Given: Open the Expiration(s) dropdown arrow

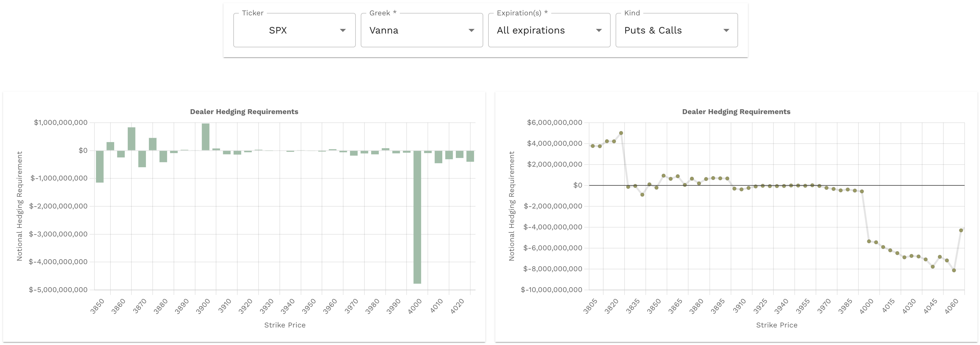Looking at the screenshot, I should (x=599, y=30).
